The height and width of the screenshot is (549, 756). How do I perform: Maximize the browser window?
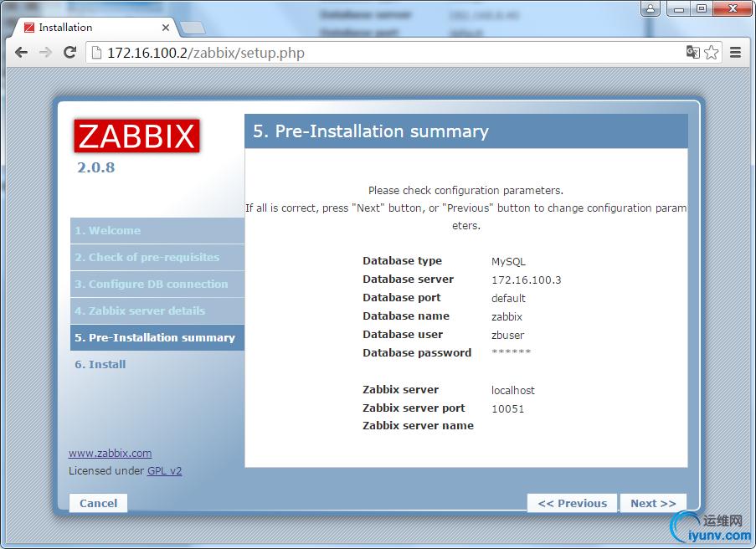702,8
